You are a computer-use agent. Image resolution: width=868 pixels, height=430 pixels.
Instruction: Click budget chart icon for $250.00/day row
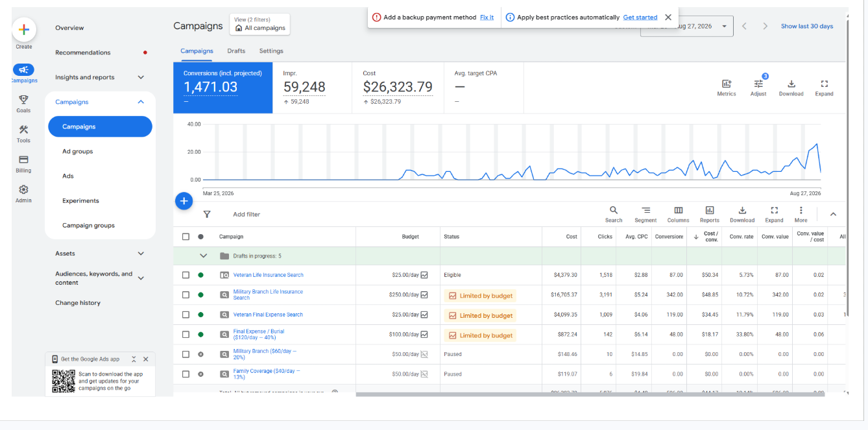(x=424, y=294)
